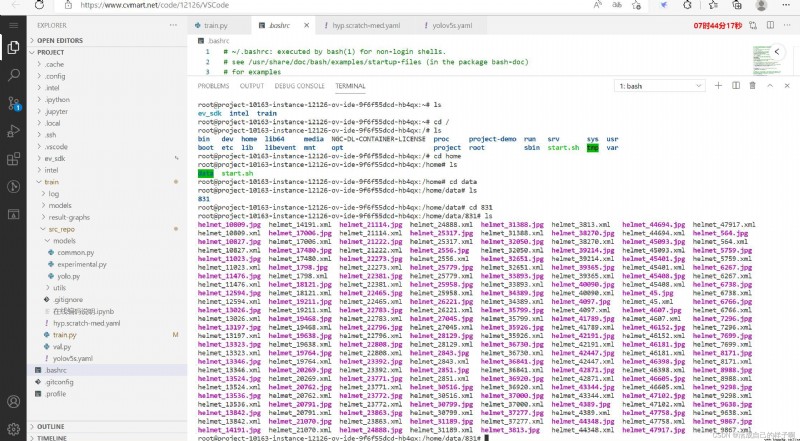Screen dimensions: 800x441
Task: Open editor more actions ellipsis
Action: click(x=787, y=25)
